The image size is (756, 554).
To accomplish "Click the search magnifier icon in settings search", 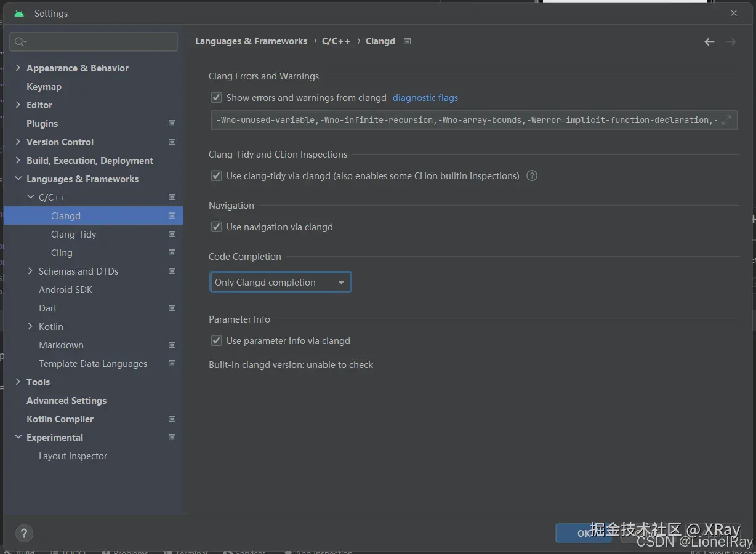I will (20, 42).
